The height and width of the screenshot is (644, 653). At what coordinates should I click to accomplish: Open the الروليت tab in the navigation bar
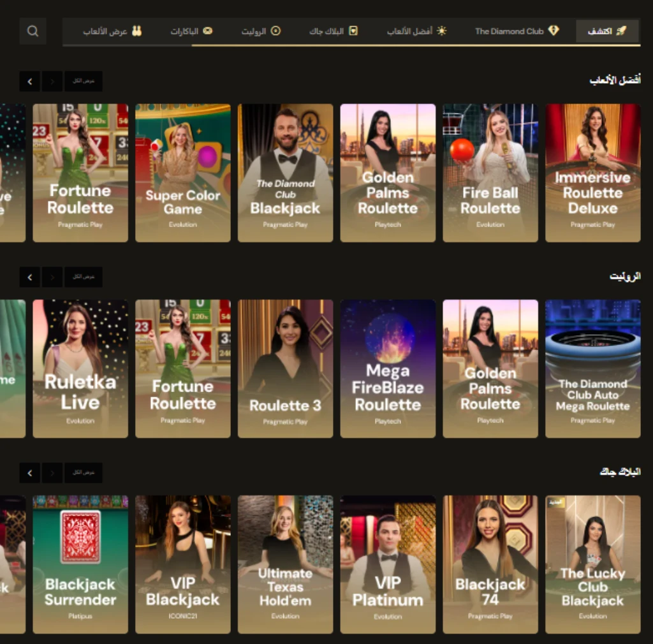coord(261,31)
